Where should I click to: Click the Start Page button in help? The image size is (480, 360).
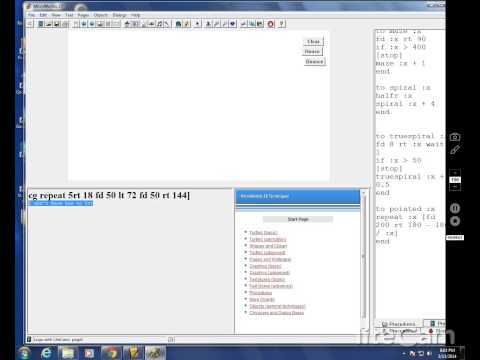pyautogui.click(x=298, y=219)
